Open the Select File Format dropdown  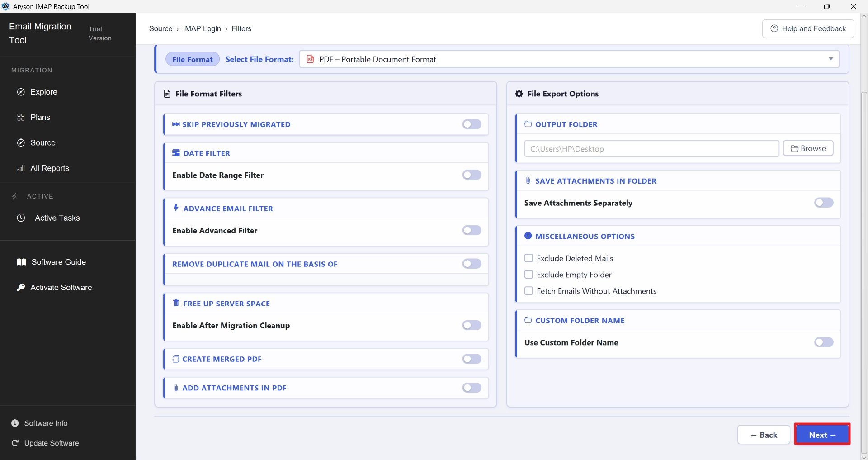569,59
